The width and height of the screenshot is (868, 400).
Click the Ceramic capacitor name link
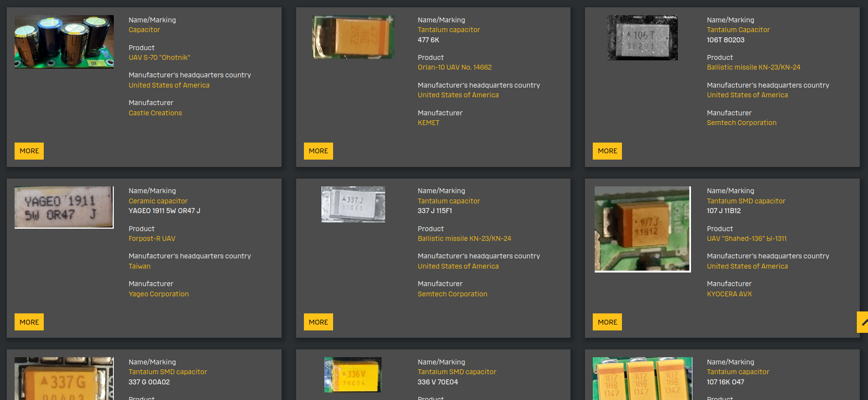pos(158,201)
